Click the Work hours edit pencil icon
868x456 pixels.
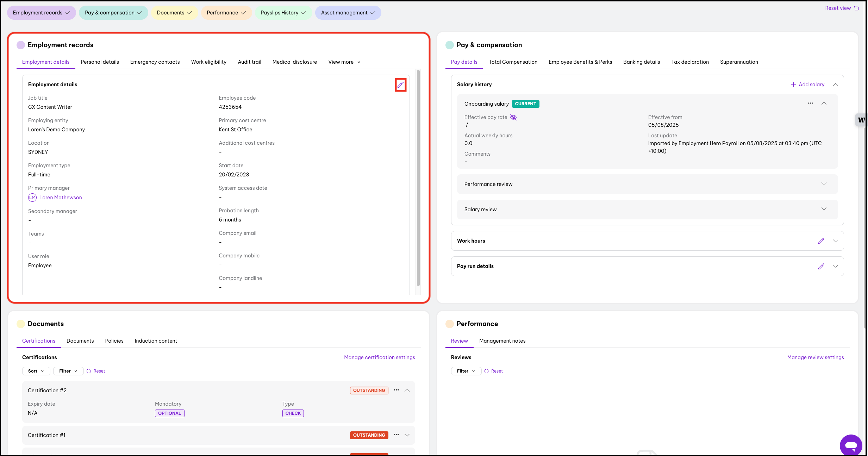pos(821,241)
